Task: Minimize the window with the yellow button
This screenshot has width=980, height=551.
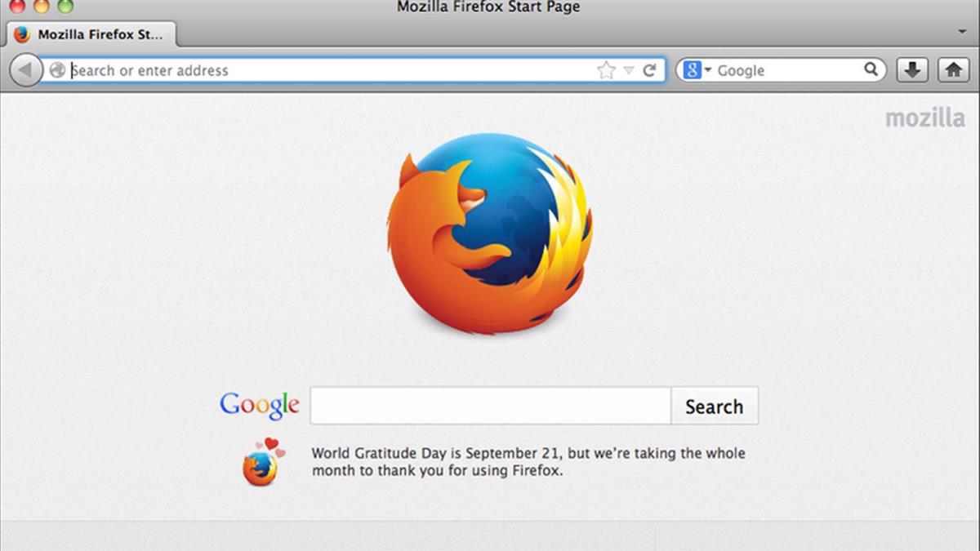Action: click(41, 6)
